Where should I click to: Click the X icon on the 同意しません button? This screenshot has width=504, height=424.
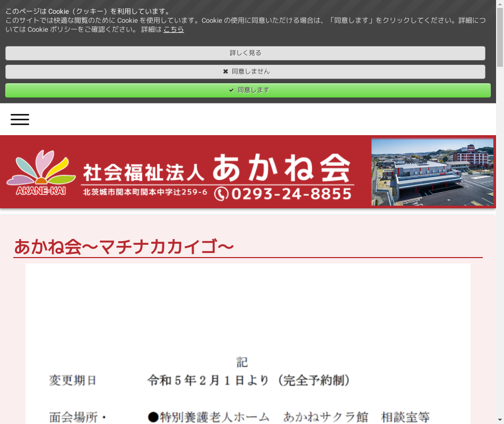[225, 72]
